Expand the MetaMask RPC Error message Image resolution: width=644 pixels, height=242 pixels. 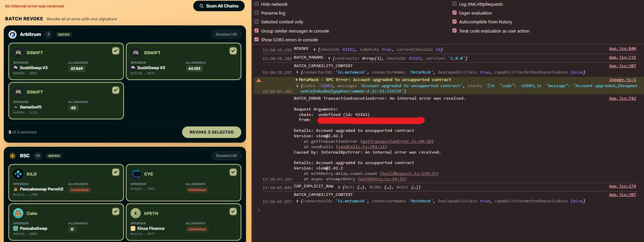tap(297, 80)
